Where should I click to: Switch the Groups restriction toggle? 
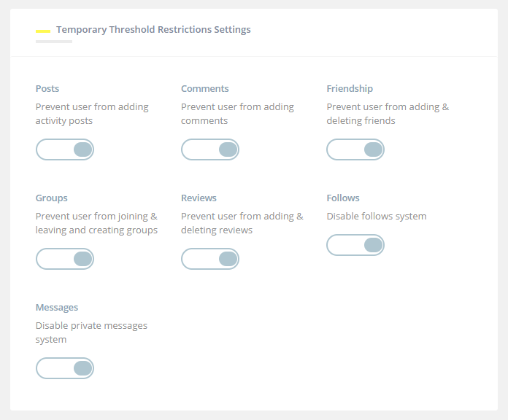click(65, 259)
